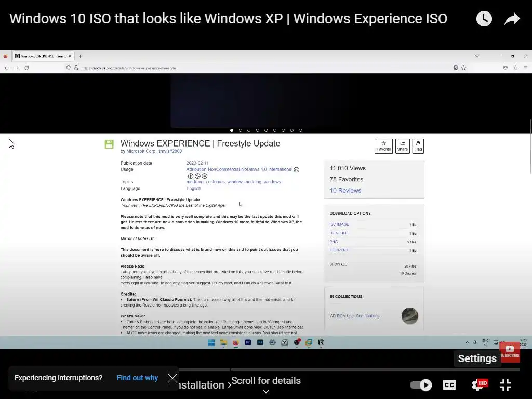
Task: Reload page with the refresh icon
Action: click(x=26, y=68)
